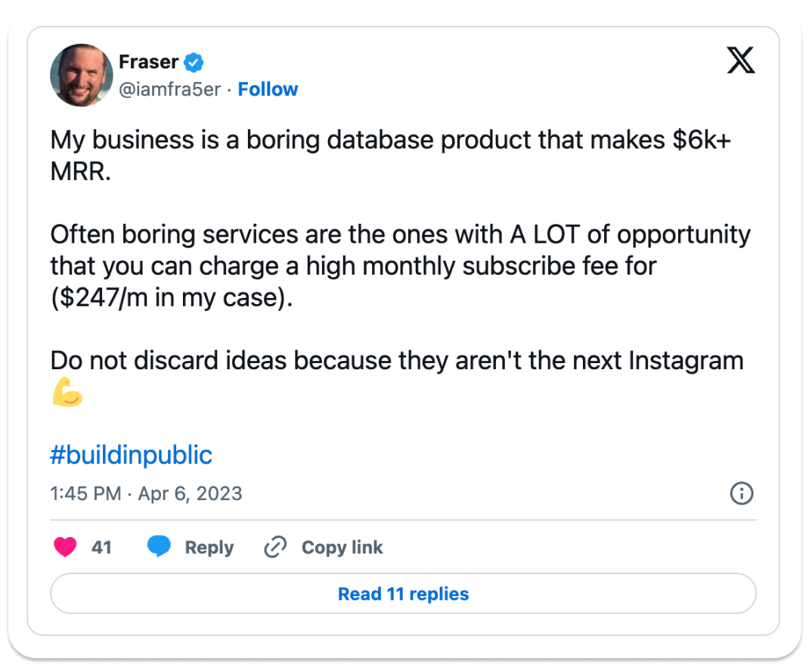Click the chain link copy icon
Viewport: 812px width, 671px height.
275,547
